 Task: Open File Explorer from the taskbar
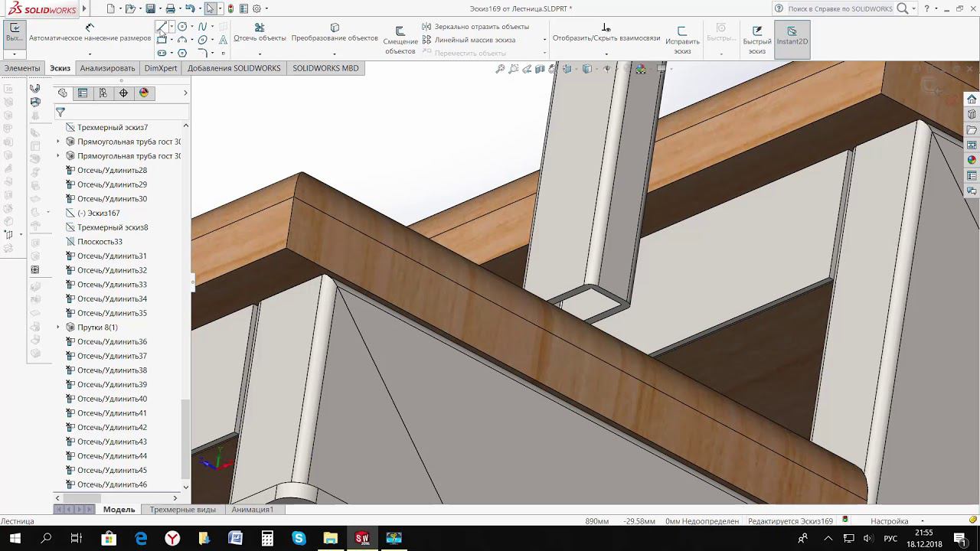coord(330,538)
